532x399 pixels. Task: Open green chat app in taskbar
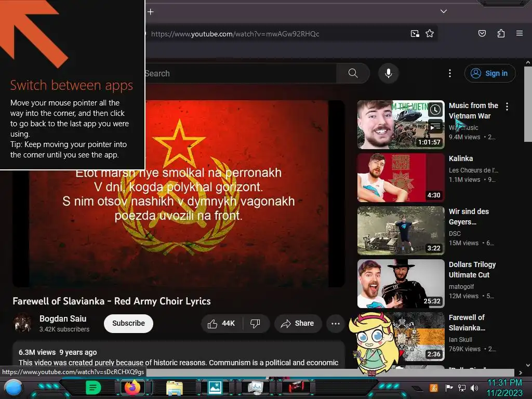click(94, 388)
